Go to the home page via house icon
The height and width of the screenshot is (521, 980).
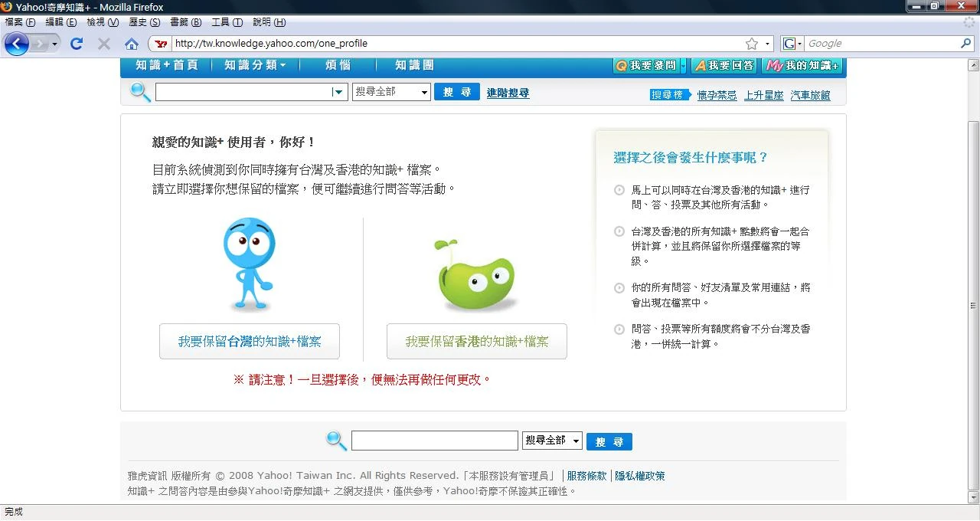132,44
